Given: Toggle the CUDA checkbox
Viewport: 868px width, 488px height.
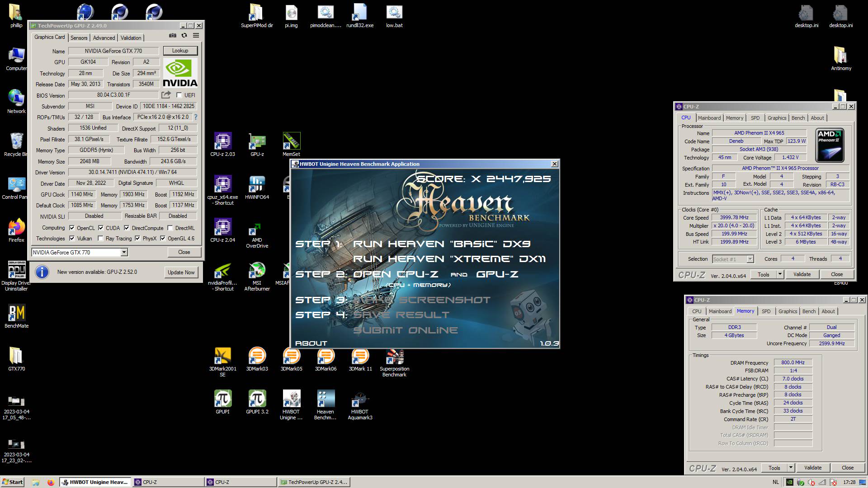Looking at the screenshot, I should pos(101,228).
